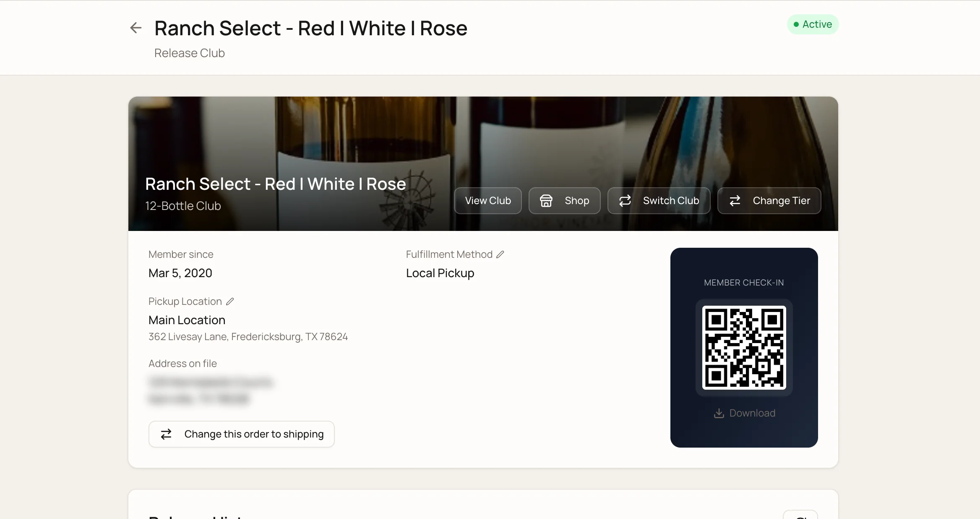The image size is (980, 519).
Task: Click the Member since label
Action: (181, 254)
